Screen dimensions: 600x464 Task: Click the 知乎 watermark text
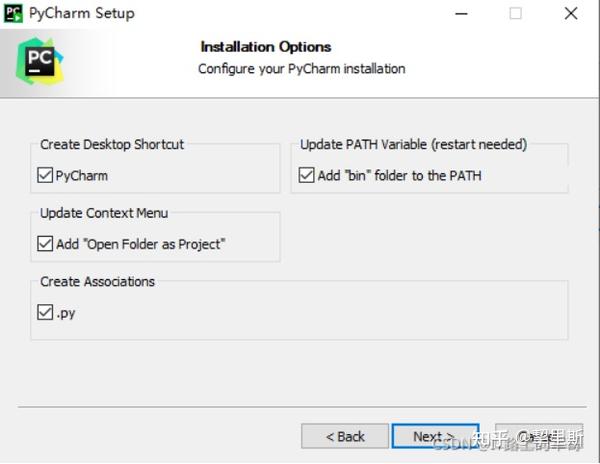point(490,438)
